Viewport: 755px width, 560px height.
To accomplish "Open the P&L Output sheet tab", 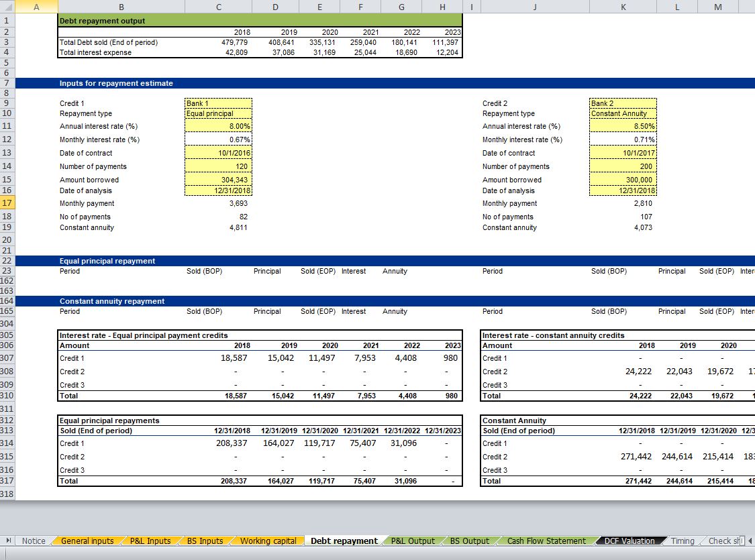I will pyautogui.click(x=413, y=541).
